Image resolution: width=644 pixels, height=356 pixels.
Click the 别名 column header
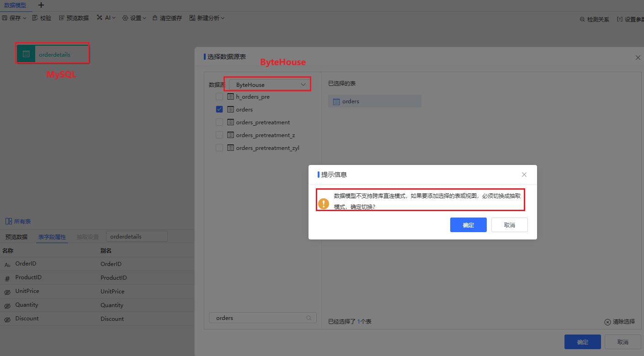pyautogui.click(x=106, y=250)
